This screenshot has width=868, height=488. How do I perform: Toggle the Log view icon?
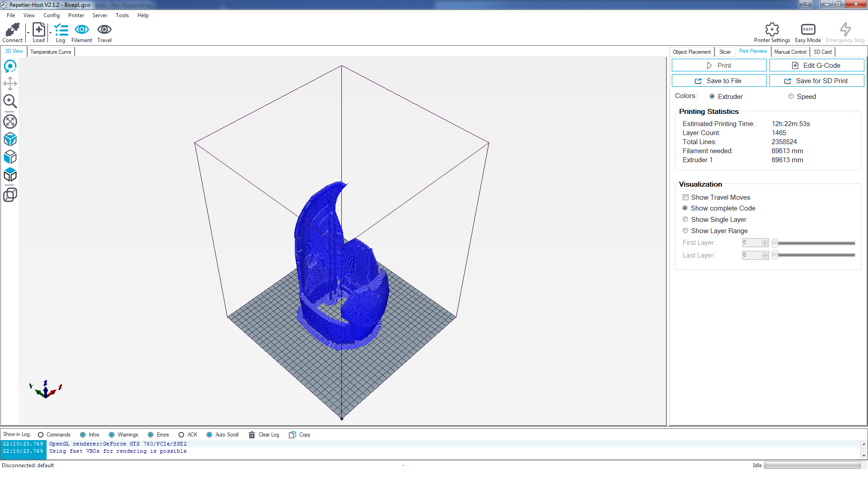[x=61, y=30]
